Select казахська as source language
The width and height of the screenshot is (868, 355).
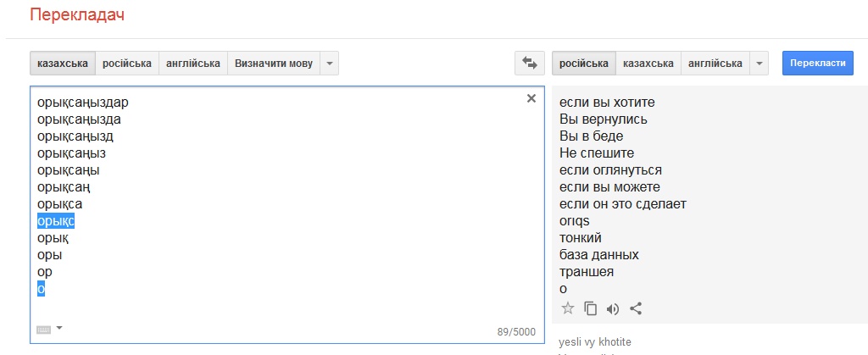click(63, 63)
